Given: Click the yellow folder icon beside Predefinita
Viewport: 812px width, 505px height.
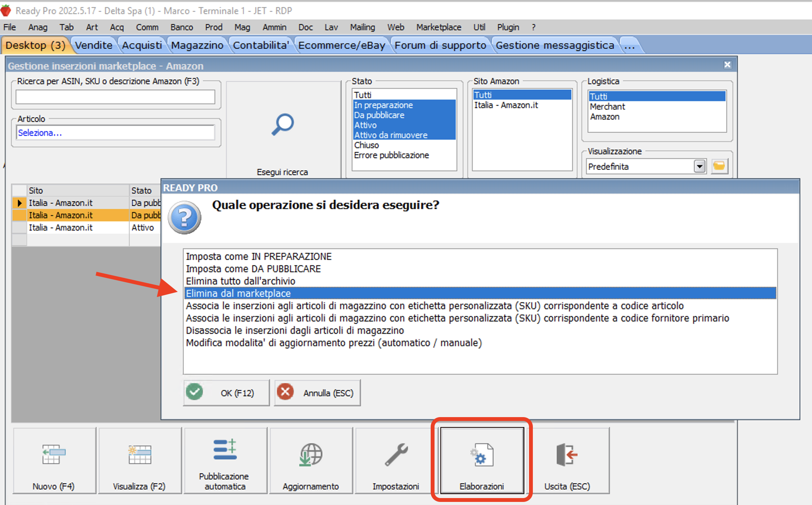Looking at the screenshot, I should (x=719, y=167).
